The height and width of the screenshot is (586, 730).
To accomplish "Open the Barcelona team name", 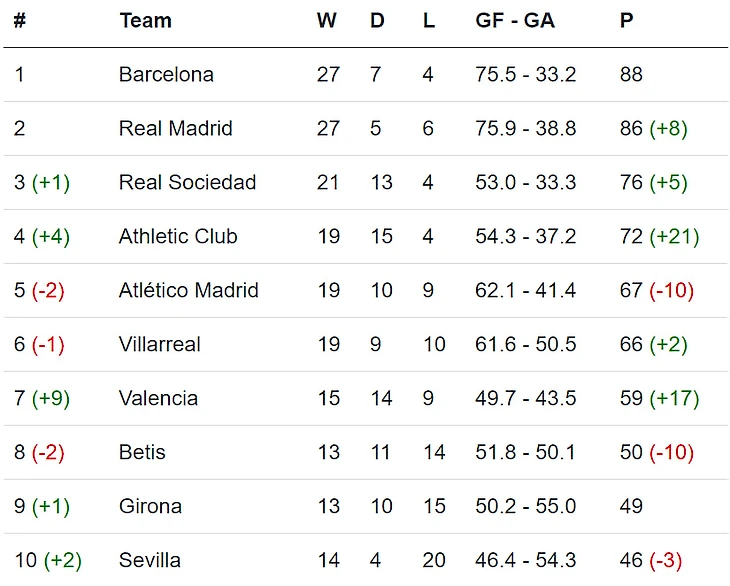I will point(166,75).
